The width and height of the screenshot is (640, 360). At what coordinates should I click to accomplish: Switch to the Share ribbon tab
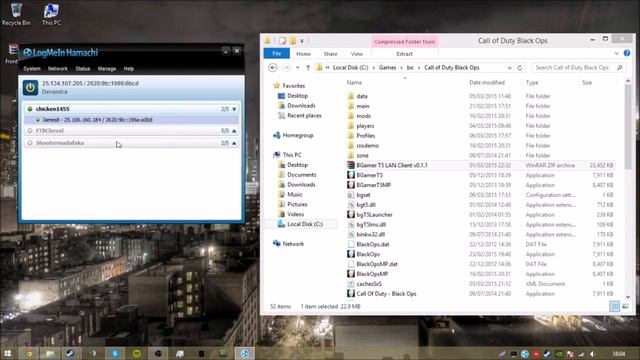tap(330, 54)
